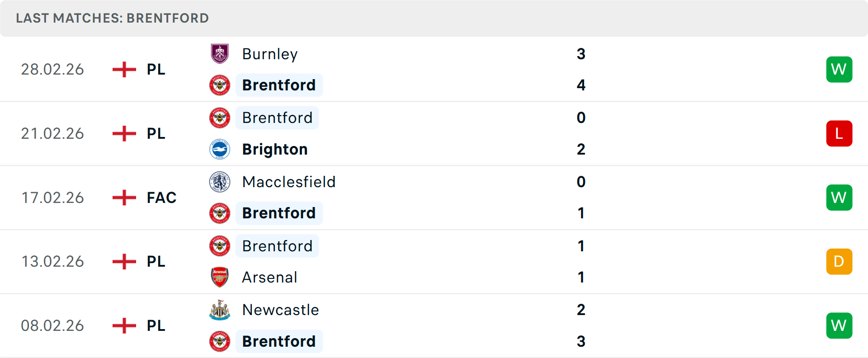Click the Macclesfield club crest

(x=220, y=182)
